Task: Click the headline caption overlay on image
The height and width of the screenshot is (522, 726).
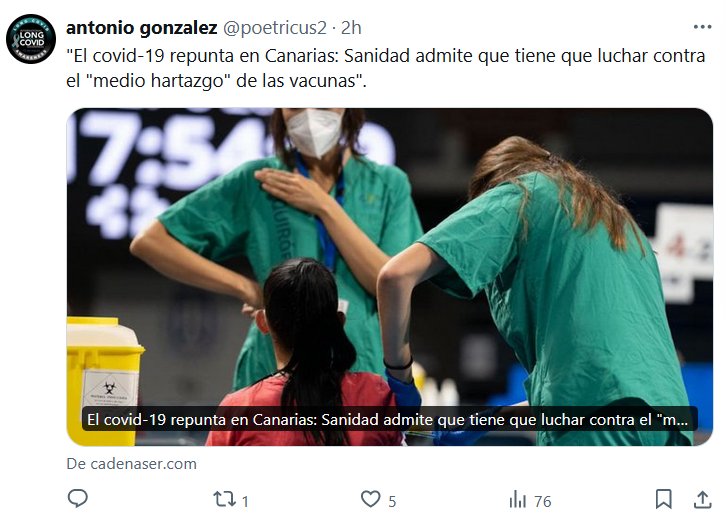Action: coord(389,419)
